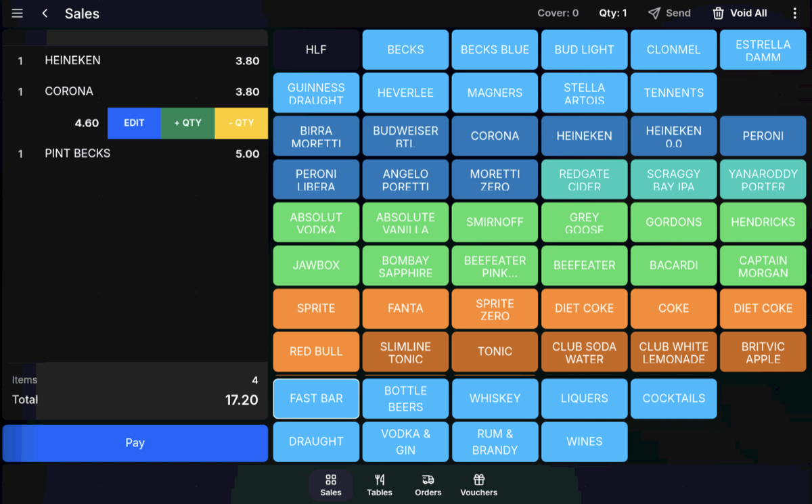Open the VODKA & GIN category

tap(405, 442)
